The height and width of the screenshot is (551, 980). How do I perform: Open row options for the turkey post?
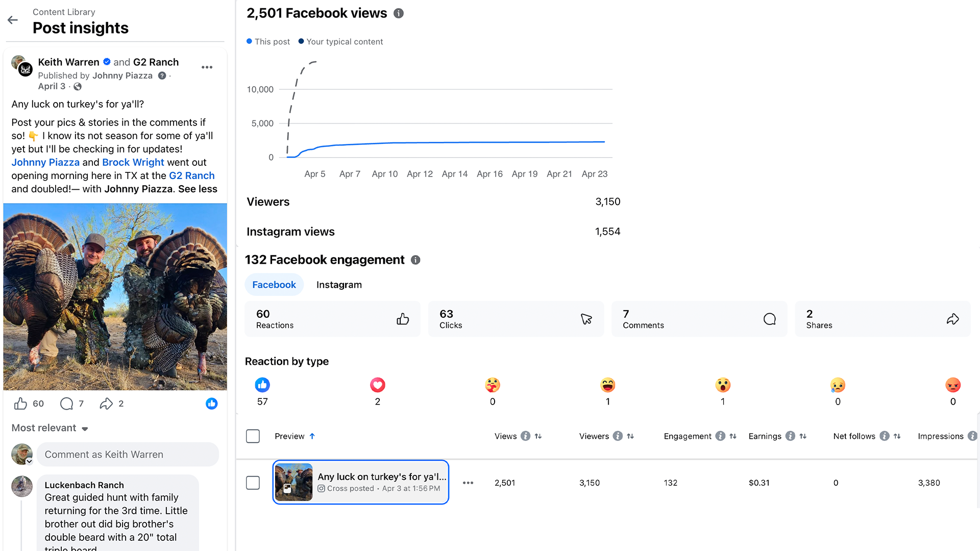coord(468,483)
